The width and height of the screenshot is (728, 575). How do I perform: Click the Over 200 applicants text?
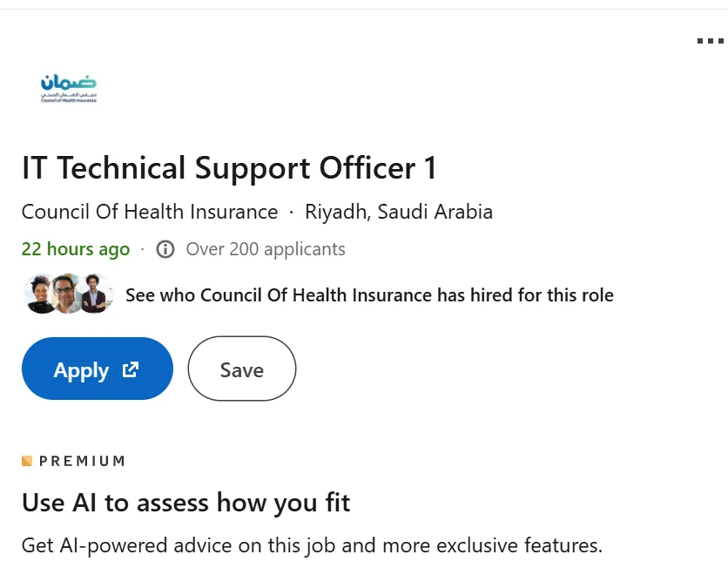[x=266, y=249]
